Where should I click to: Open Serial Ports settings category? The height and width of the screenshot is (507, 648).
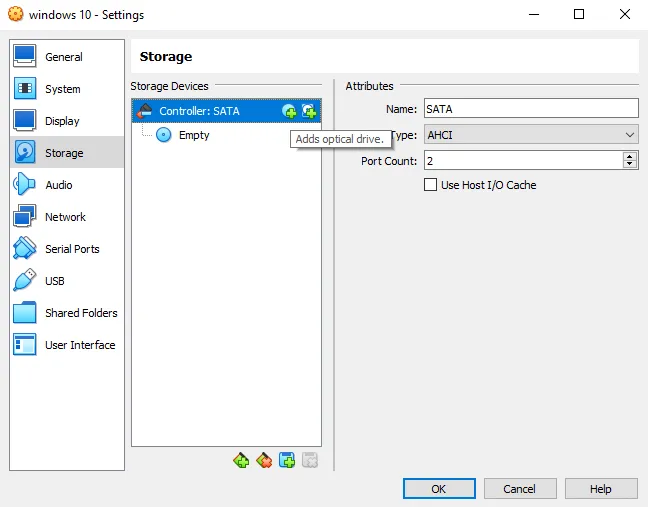[x=67, y=249]
